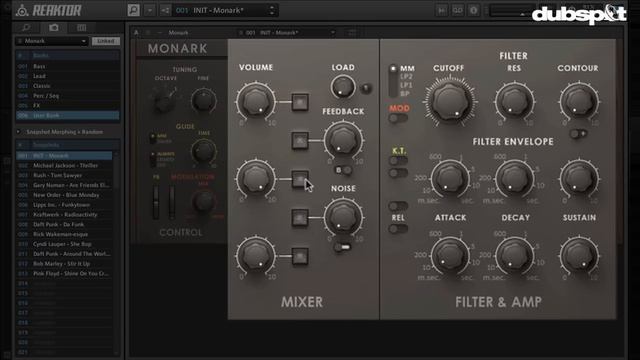
Task: Click the Glide Time knob
Action: tap(204, 151)
